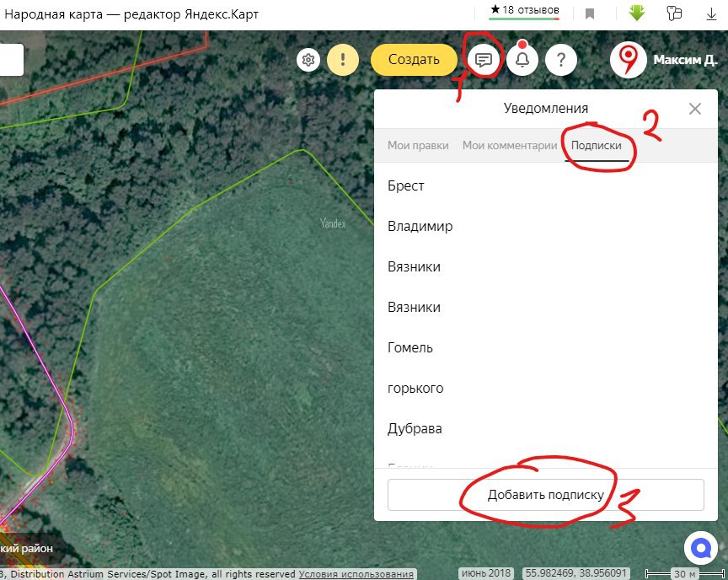The image size is (728, 580).
Task: Open the Владимир subscription
Action: (x=545, y=226)
